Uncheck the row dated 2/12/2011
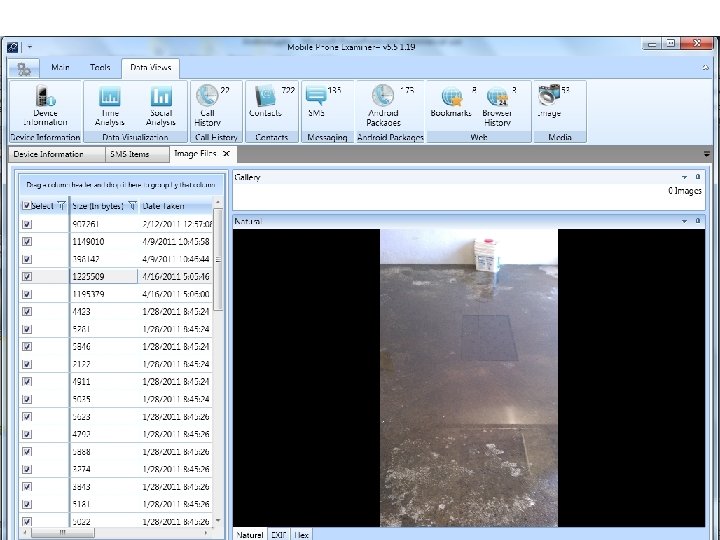This screenshot has height=540, width=720. pyautogui.click(x=27, y=224)
